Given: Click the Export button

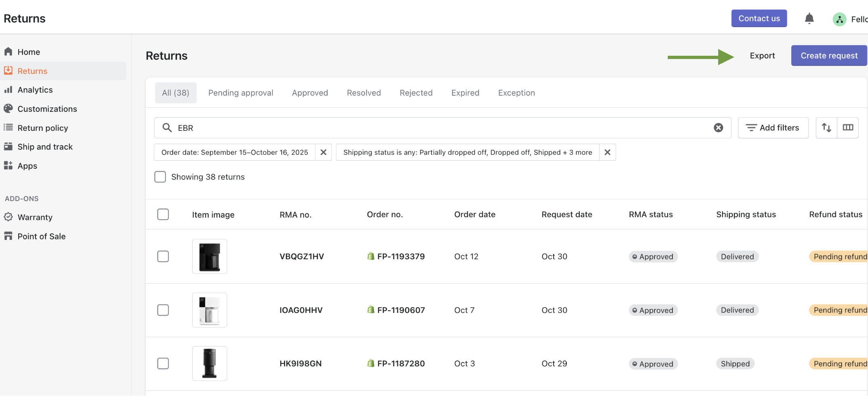Looking at the screenshot, I should coord(762,56).
